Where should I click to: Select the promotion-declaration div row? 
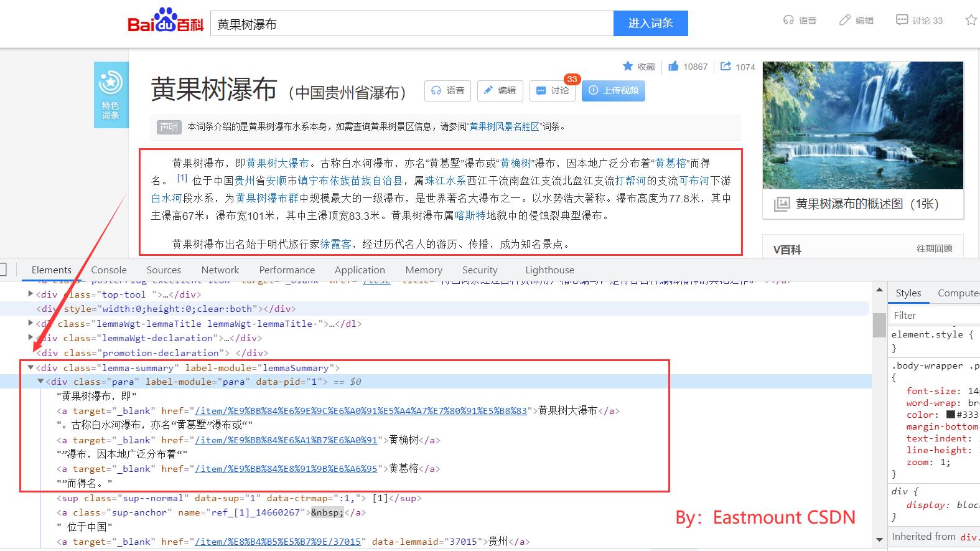152,352
